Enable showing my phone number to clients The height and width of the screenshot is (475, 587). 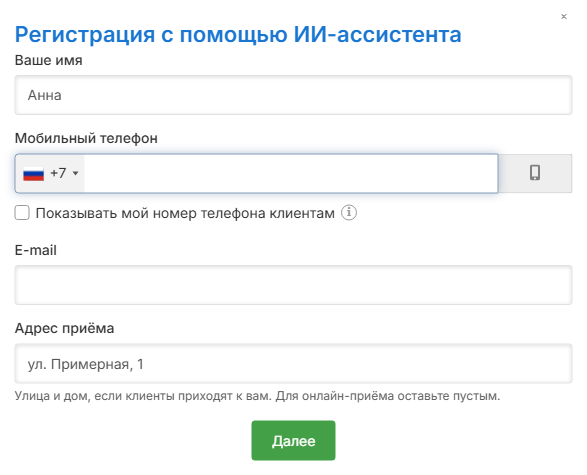pyautogui.click(x=22, y=213)
